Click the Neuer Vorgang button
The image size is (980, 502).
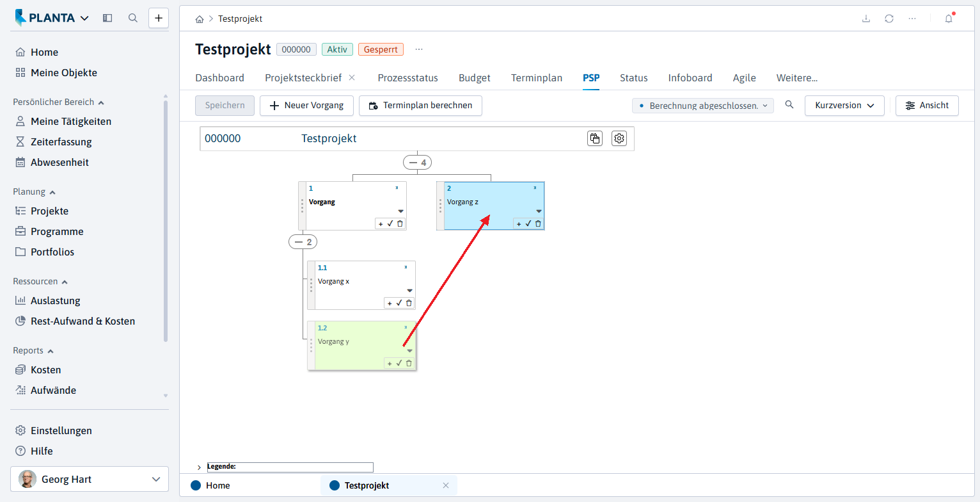tap(306, 106)
